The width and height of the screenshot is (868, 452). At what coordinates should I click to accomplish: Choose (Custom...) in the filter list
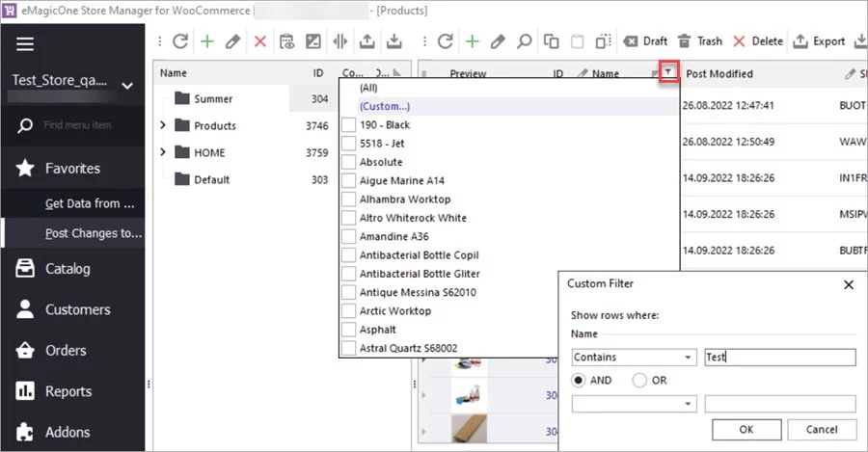pyautogui.click(x=384, y=106)
